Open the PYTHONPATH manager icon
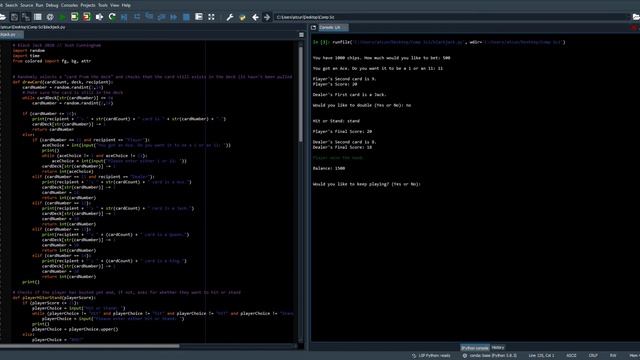Image resolution: width=640 pixels, height=360 pixels. point(242,17)
